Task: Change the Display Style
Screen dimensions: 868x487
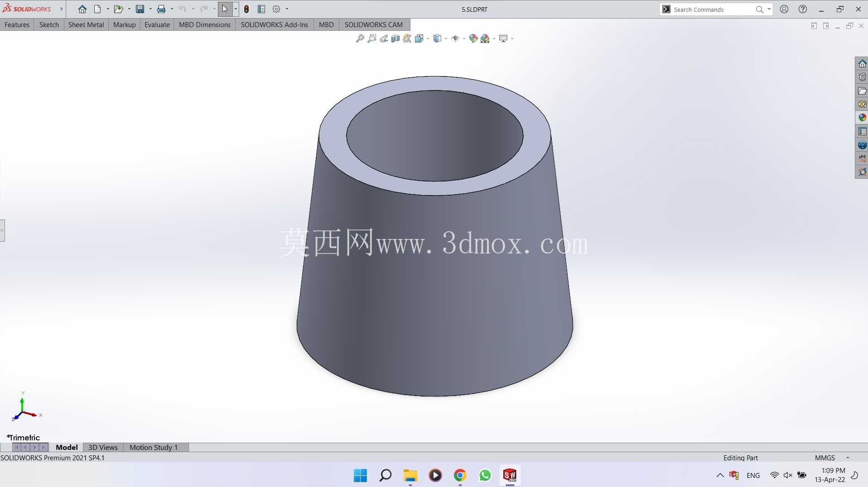Action: [x=437, y=38]
